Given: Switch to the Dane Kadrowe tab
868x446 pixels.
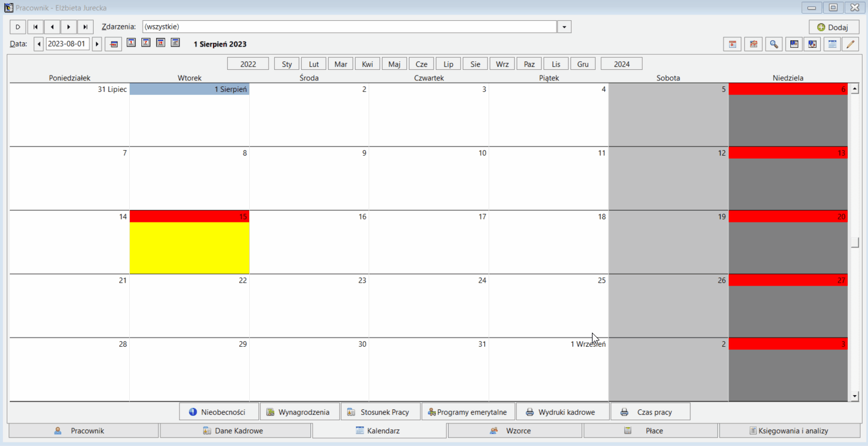Looking at the screenshot, I should pos(236,431).
